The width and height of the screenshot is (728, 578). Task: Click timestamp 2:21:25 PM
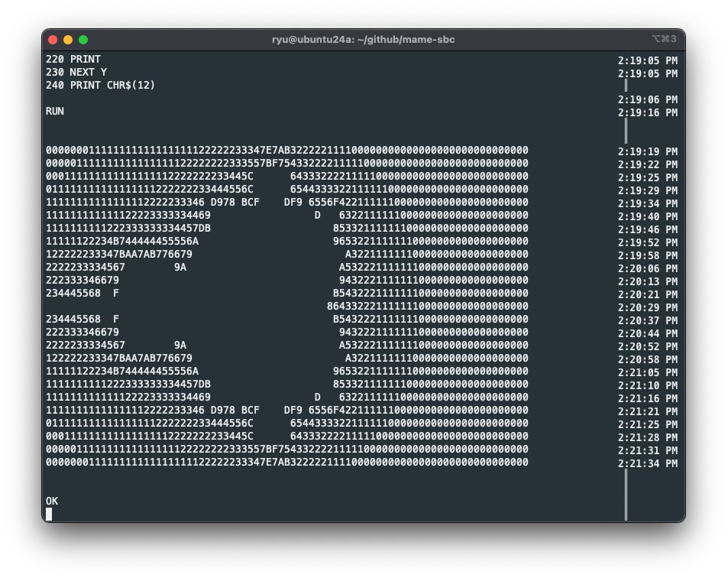(x=648, y=425)
